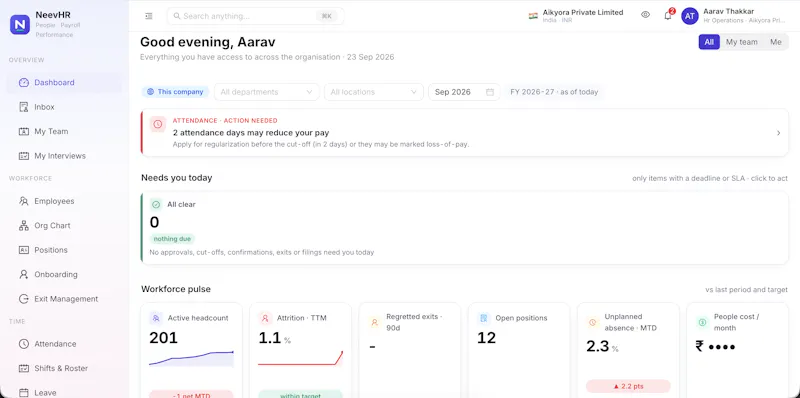Open My Team icon in sidebar
This screenshot has height=398, width=800.
(x=23, y=132)
